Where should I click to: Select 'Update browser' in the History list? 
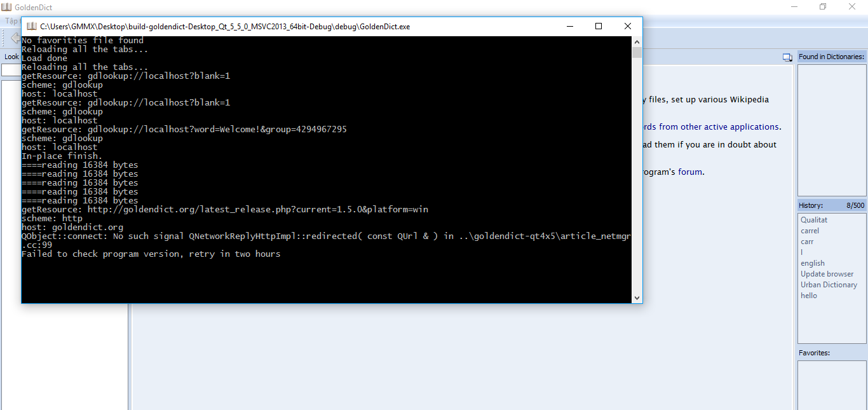click(x=827, y=274)
